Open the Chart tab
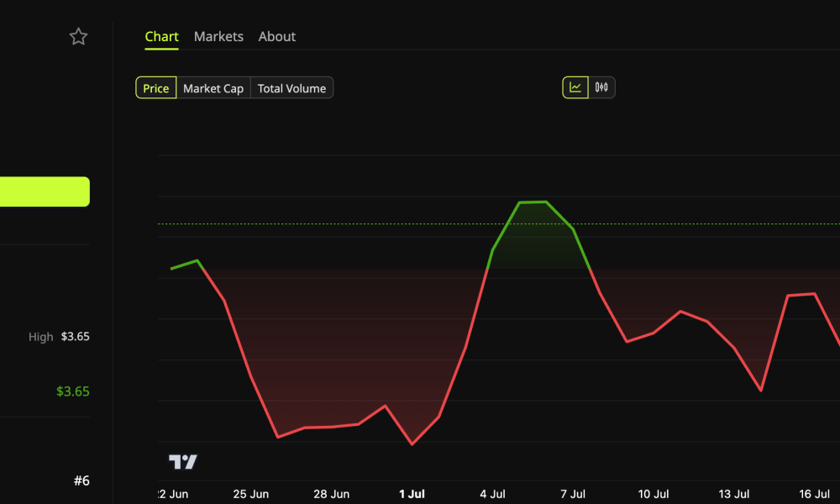The width and height of the screenshot is (840, 504). [161, 36]
